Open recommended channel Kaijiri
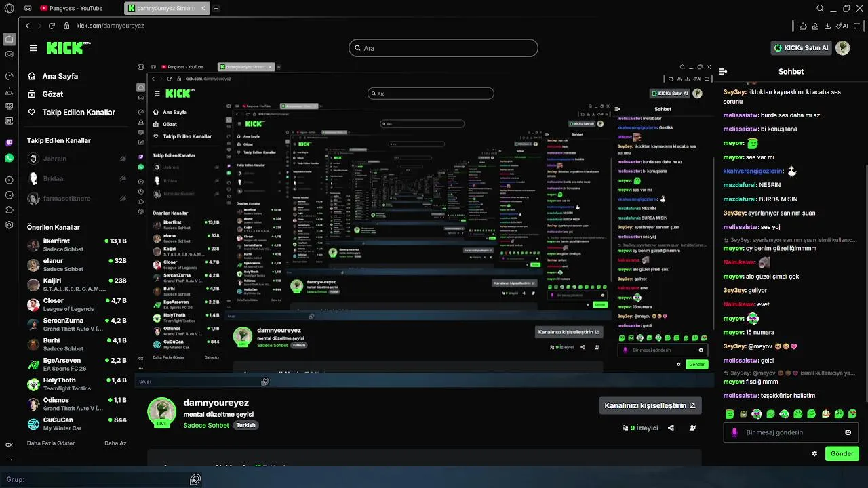Image resolution: width=868 pixels, height=488 pixels. 77,285
